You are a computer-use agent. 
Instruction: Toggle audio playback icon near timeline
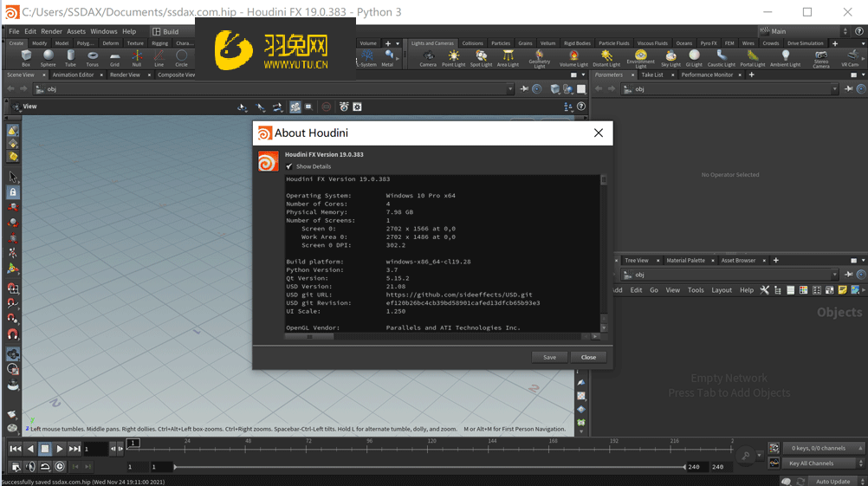coord(30,467)
